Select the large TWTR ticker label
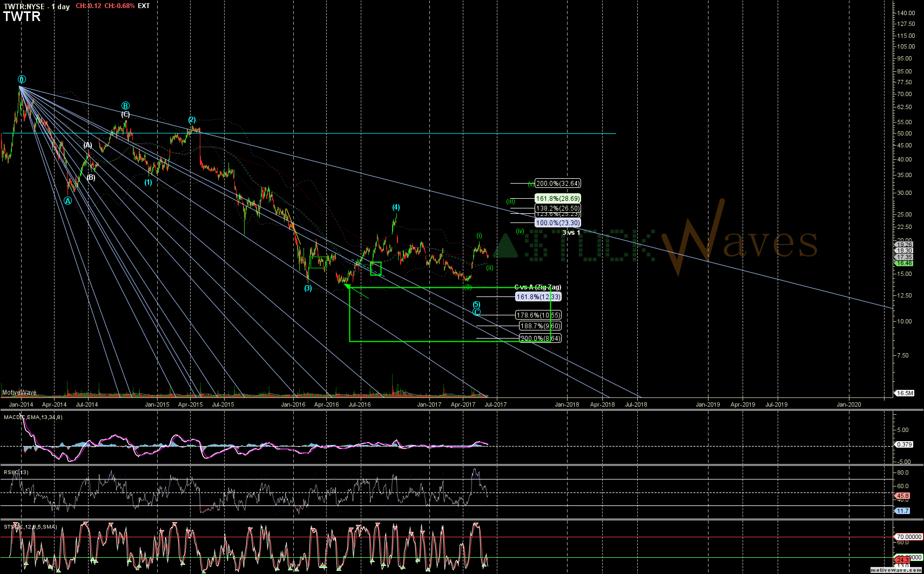Screen dimensions: 924x574 click(22, 17)
